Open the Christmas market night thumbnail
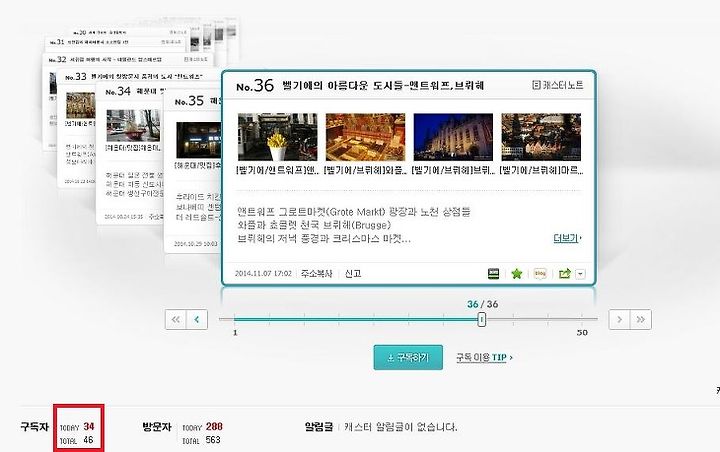720x452 pixels. [x=541, y=137]
